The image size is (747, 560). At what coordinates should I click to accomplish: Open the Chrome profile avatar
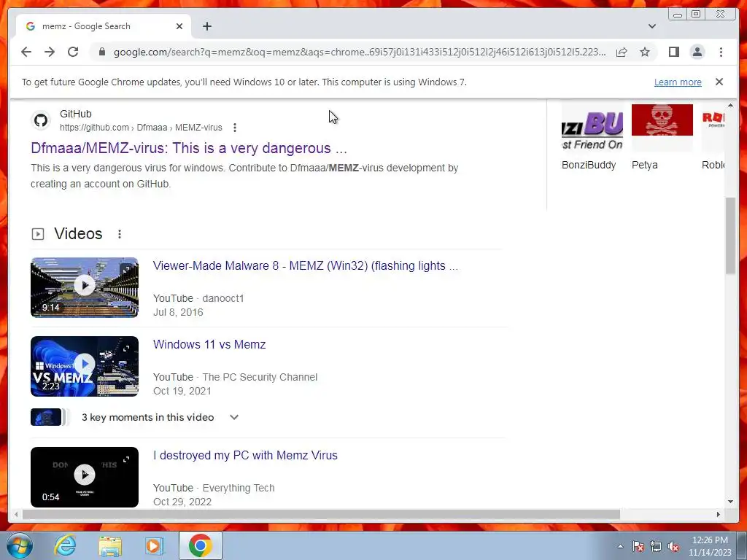click(x=697, y=52)
